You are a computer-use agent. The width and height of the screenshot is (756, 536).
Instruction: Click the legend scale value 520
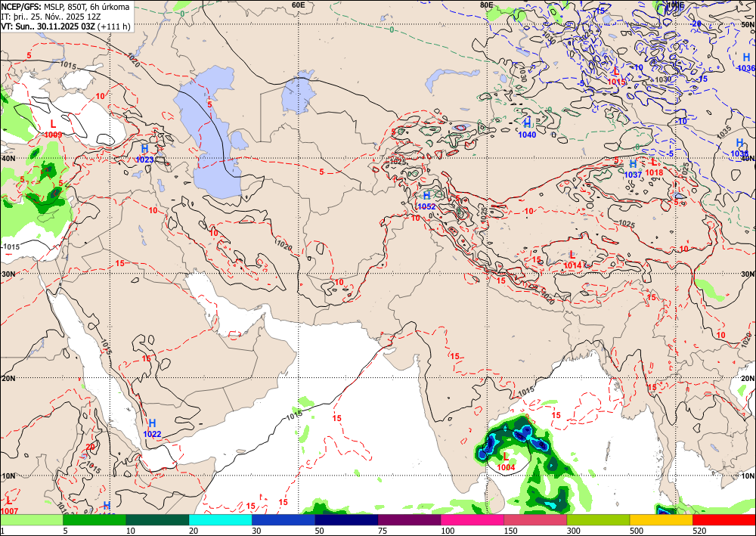[699, 531]
